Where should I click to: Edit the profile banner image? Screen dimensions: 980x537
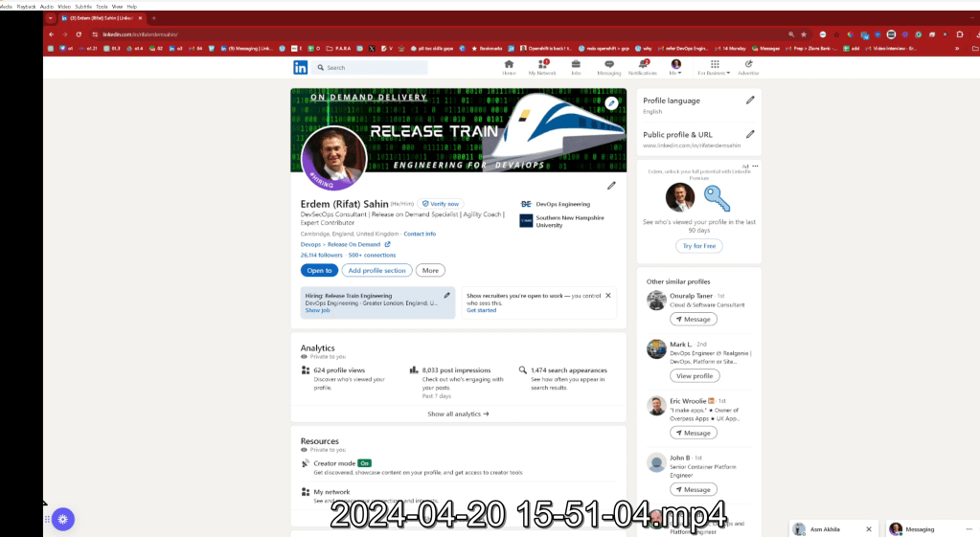click(x=611, y=103)
